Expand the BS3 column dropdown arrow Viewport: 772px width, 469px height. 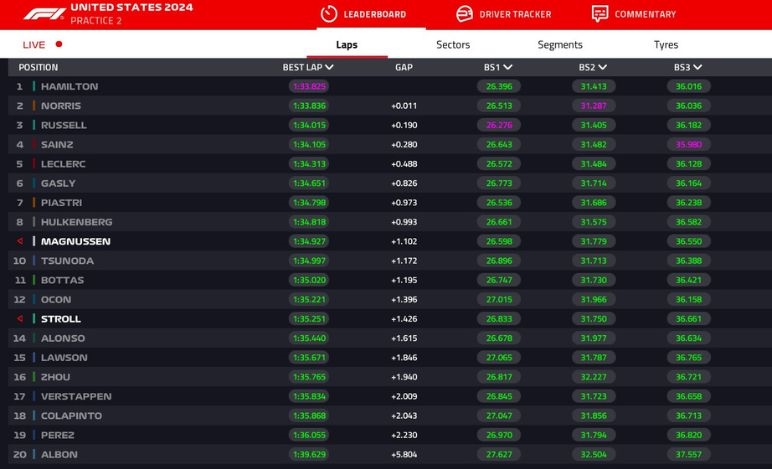[x=697, y=68]
